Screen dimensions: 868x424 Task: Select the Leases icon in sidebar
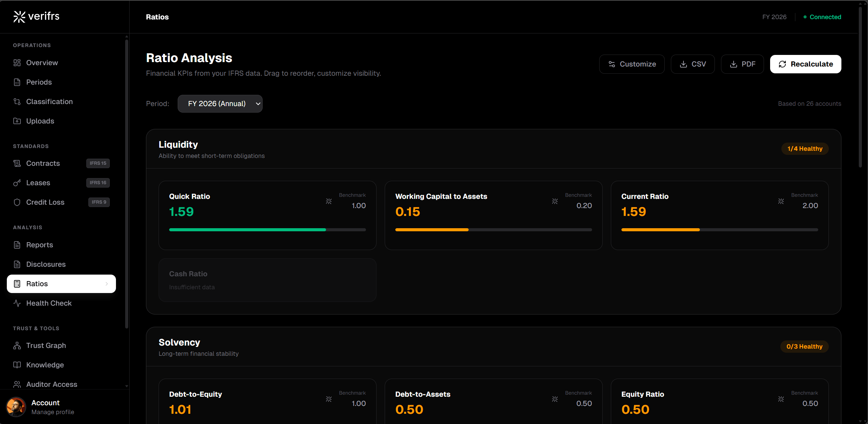[17, 183]
